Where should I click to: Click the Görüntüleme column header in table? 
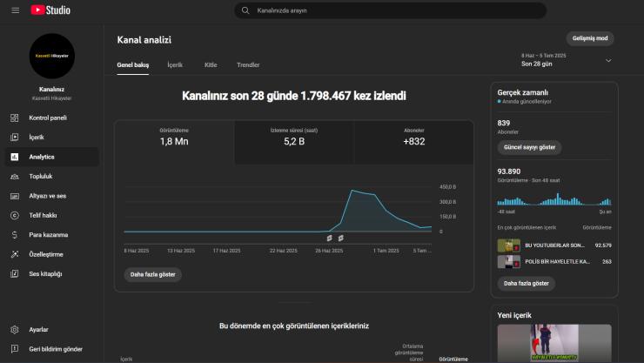coord(453,359)
